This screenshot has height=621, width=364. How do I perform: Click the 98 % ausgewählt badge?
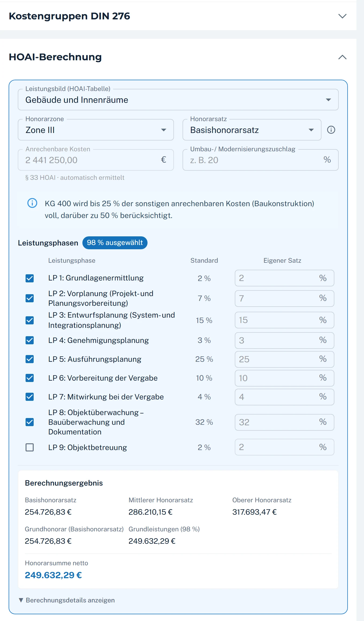(x=115, y=243)
